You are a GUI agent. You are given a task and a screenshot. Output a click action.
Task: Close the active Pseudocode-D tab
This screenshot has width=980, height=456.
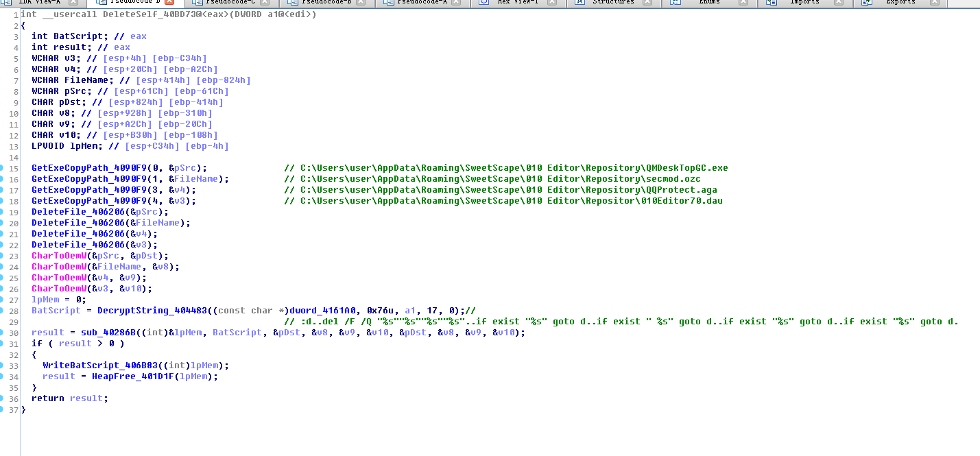tap(169, 2)
